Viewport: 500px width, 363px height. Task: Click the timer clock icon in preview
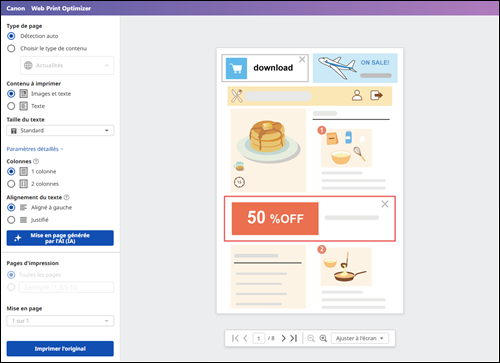pos(239,182)
